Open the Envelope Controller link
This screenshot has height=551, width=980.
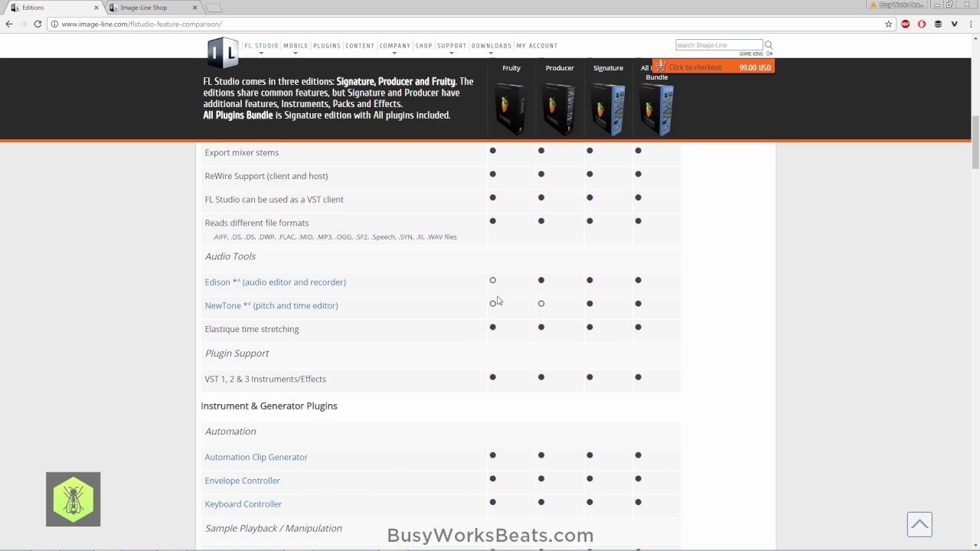[x=242, y=481]
